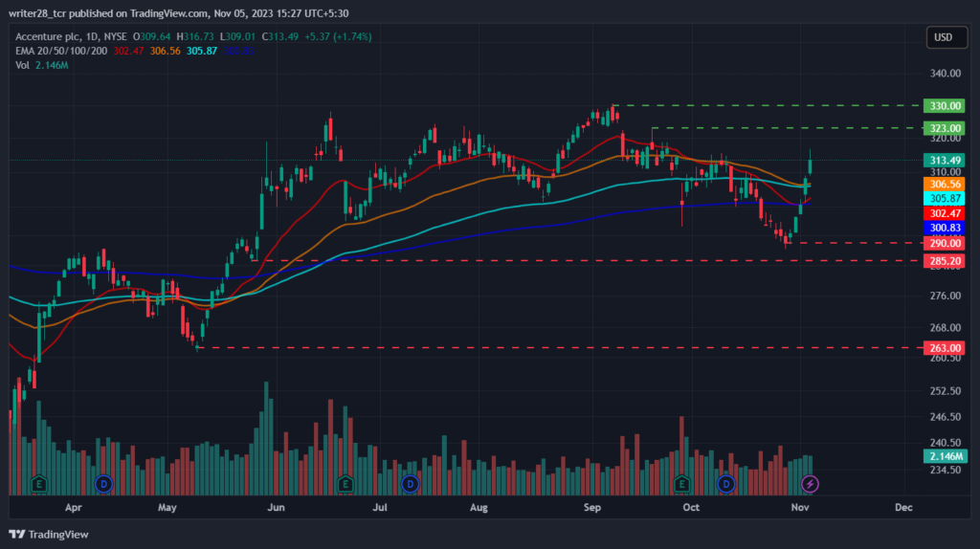Click the Sep label on time axis
Image resolution: width=980 pixels, height=549 pixels.
[591, 508]
